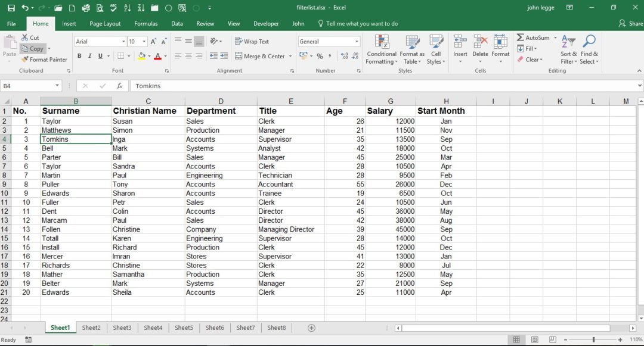Activate the Format Painter
This screenshot has width=644, height=346.
44,60
